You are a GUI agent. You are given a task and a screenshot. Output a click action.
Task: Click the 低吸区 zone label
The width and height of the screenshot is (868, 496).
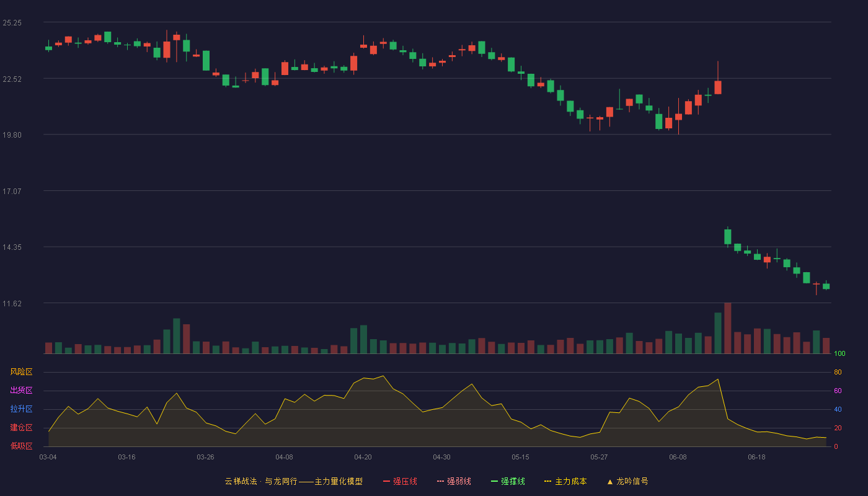coord(21,446)
